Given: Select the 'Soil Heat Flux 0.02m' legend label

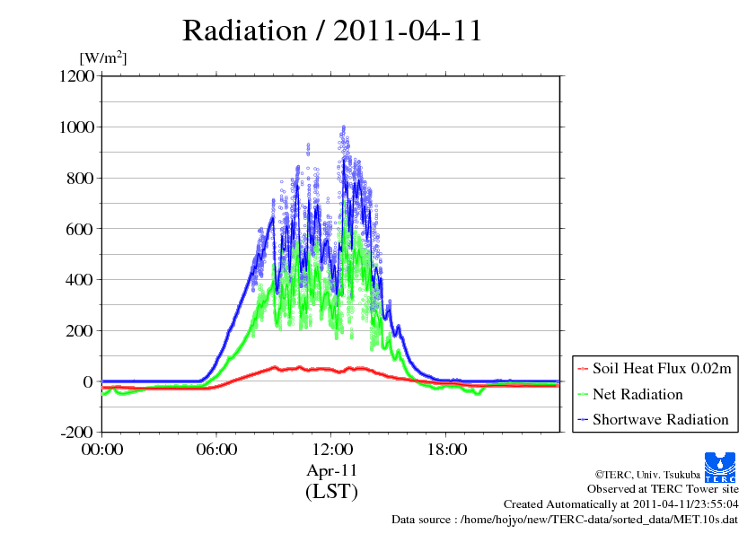Looking at the screenshot, I should (662, 369).
